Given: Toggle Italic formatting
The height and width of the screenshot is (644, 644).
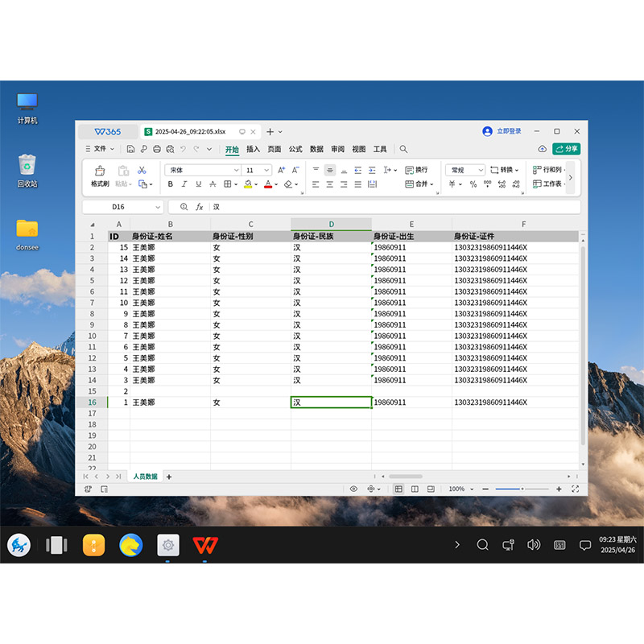Looking at the screenshot, I should tap(184, 184).
